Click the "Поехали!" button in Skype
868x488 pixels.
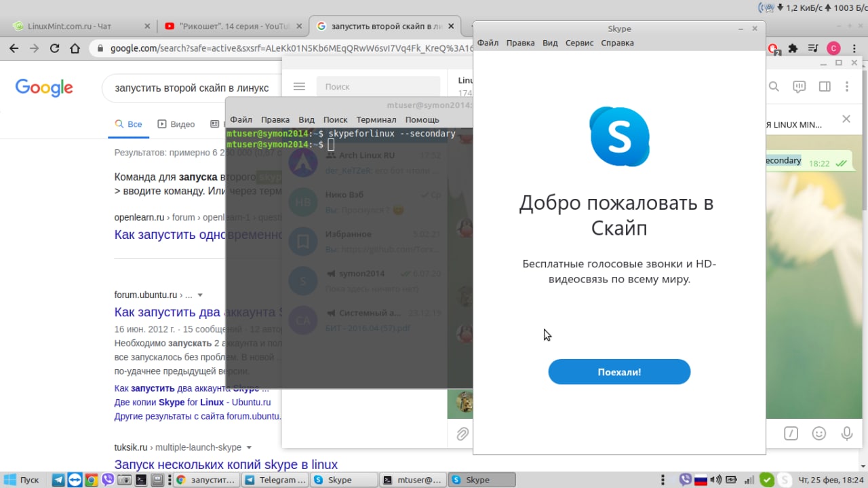(x=619, y=372)
